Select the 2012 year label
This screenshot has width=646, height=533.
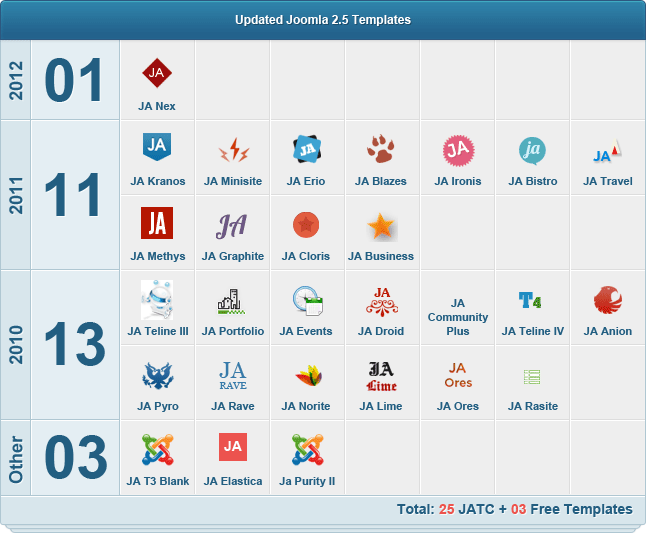pos(16,80)
